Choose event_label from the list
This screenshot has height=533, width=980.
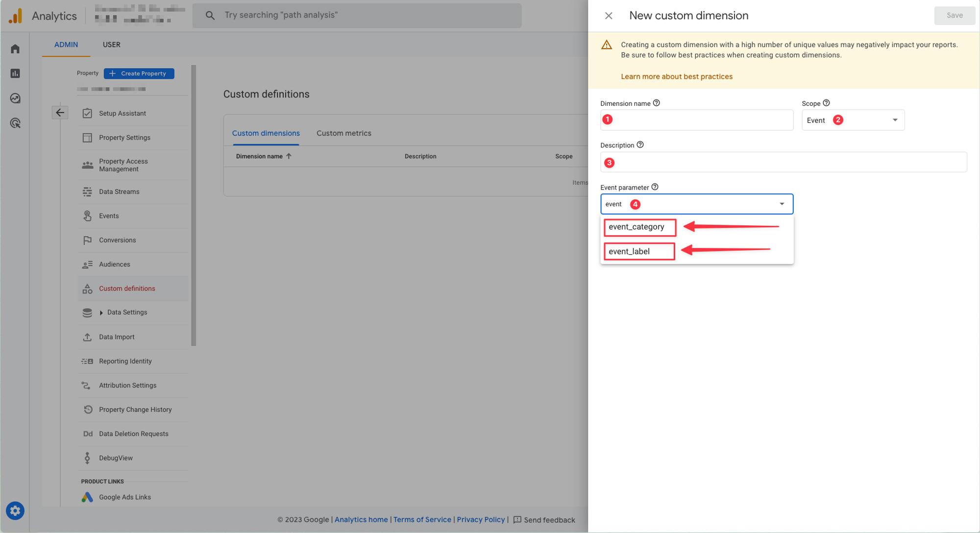630,251
